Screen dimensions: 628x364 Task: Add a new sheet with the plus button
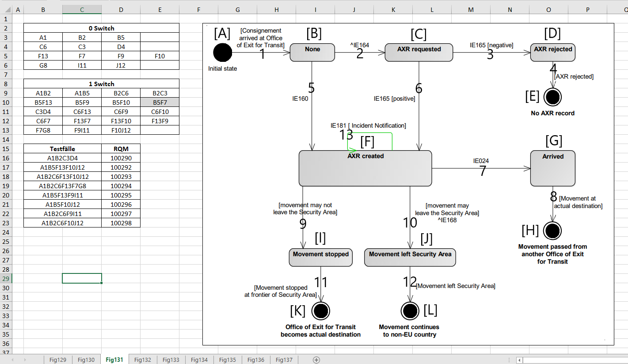click(316, 360)
